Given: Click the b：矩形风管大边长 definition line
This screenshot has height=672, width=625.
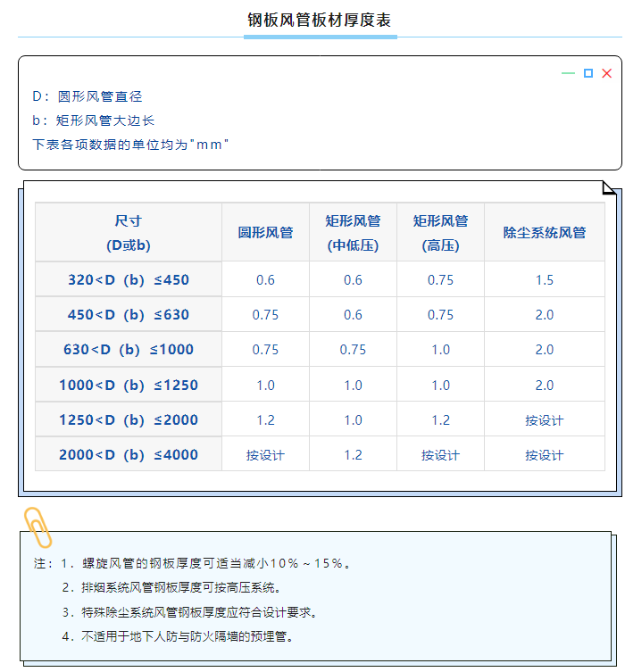Looking at the screenshot, I should click(x=94, y=120).
